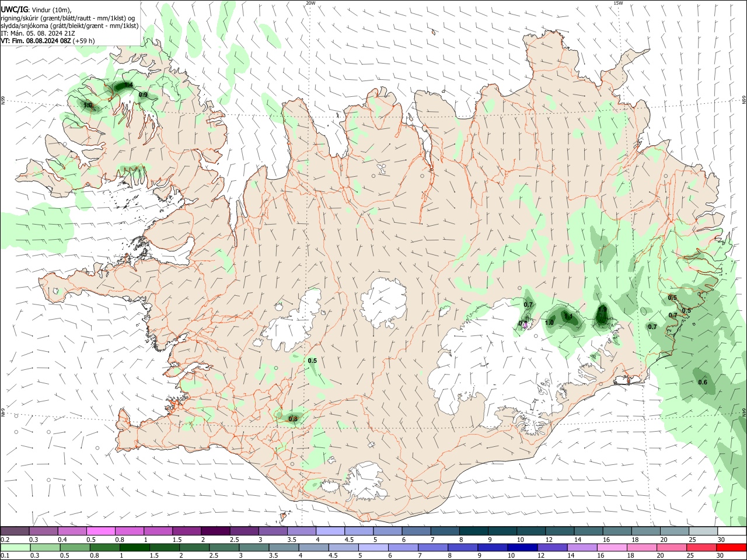Select the darkest green 1 swatch in the rain legend
Screen dimensions: 747x560
[x=135, y=547]
